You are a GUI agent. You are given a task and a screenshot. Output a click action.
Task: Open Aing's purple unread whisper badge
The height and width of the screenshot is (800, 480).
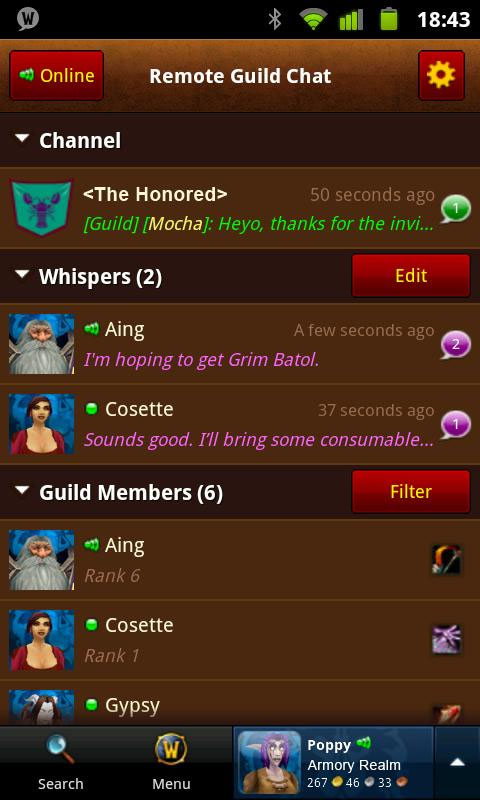click(456, 345)
